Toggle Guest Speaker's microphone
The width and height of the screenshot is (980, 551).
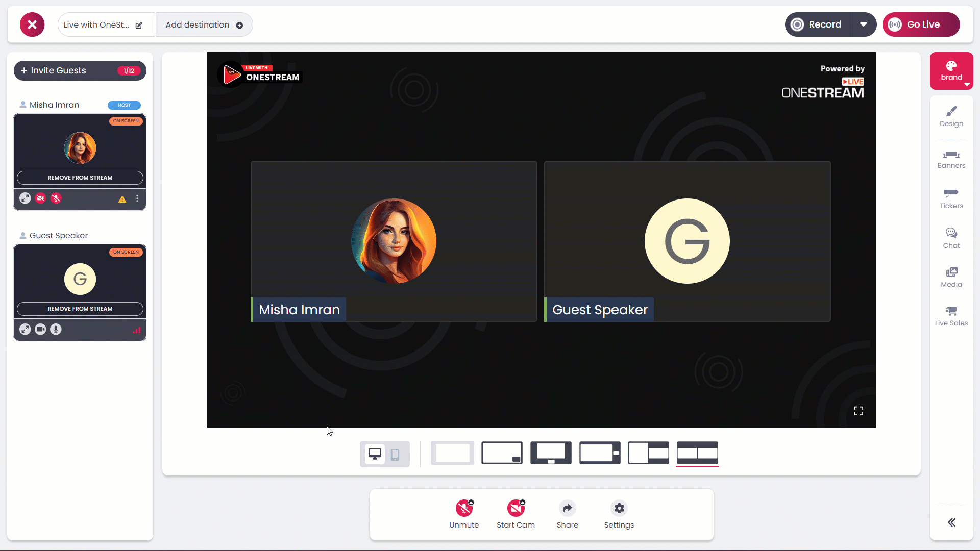(x=56, y=330)
